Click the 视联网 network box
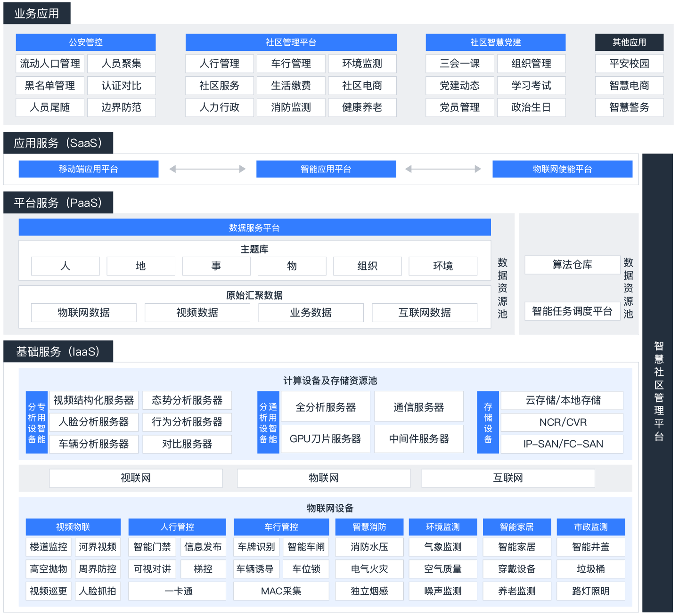679x616 pixels. (x=136, y=478)
